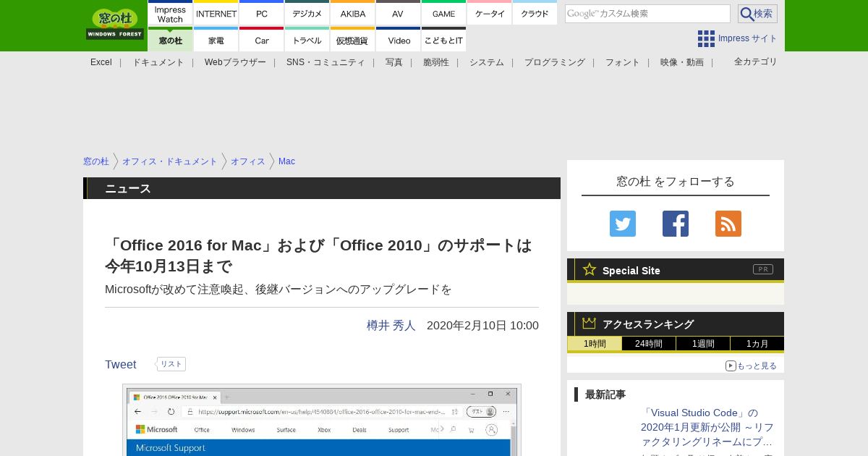
Task: Open the 仮想通貨 site tab
Action: (x=353, y=40)
